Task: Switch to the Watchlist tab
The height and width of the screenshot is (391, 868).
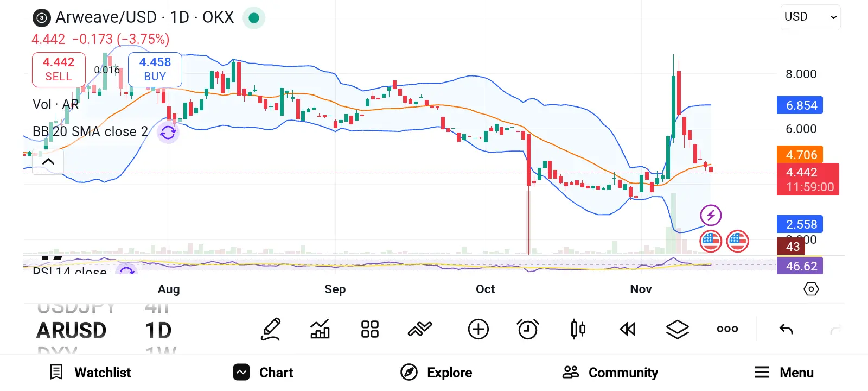Action: 91,373
